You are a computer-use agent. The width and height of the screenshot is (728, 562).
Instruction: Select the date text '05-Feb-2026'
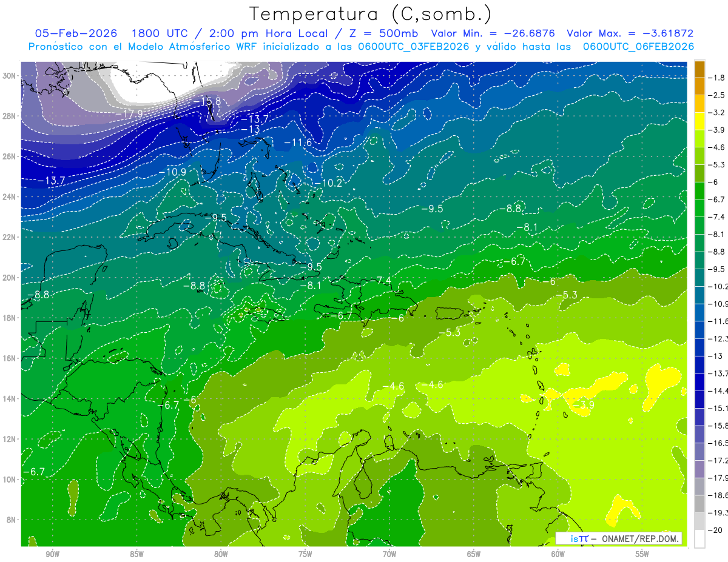point(75,33)
